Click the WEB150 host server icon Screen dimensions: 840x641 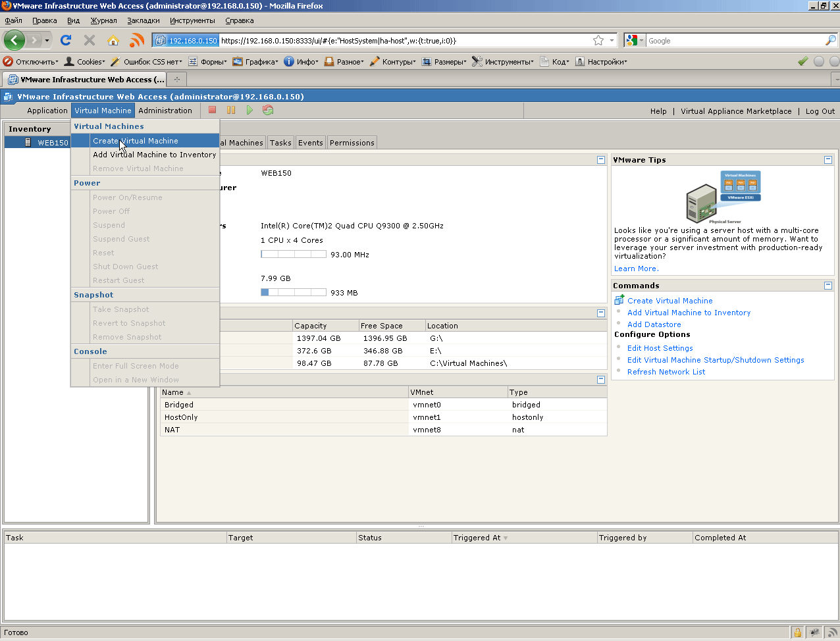coord(28,142)
